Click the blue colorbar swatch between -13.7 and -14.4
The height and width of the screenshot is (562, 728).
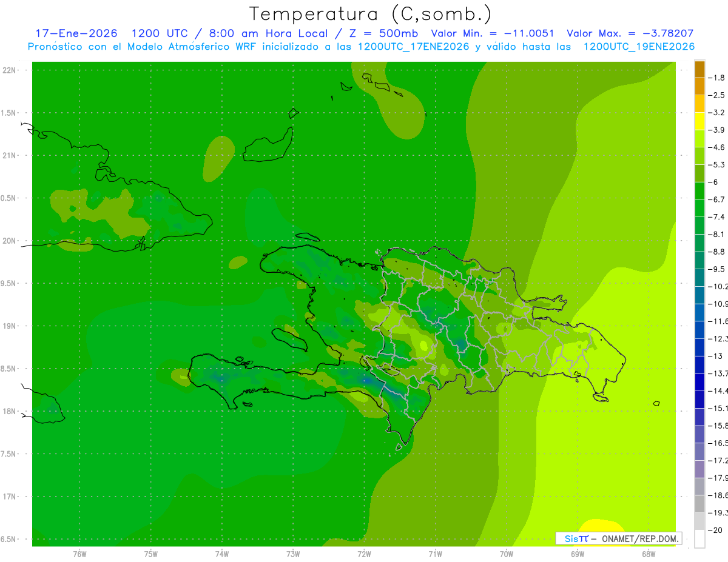coord(699,383)
